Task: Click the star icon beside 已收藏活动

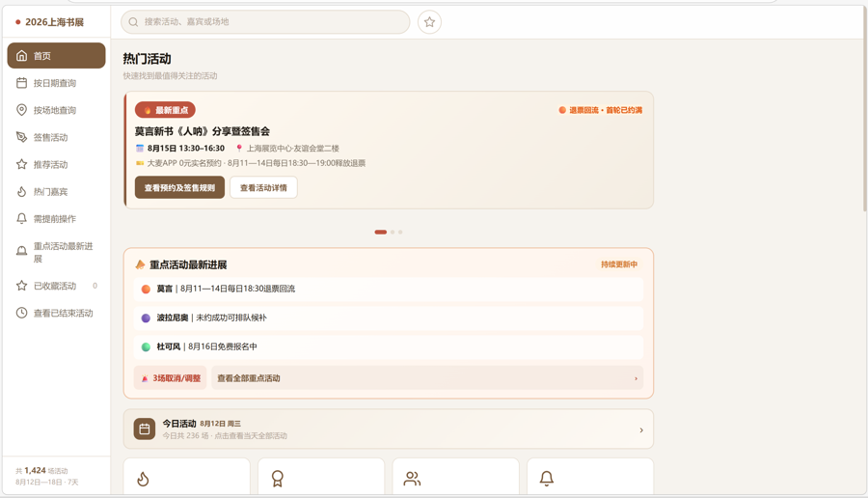Action: click(x=21, y=286)
